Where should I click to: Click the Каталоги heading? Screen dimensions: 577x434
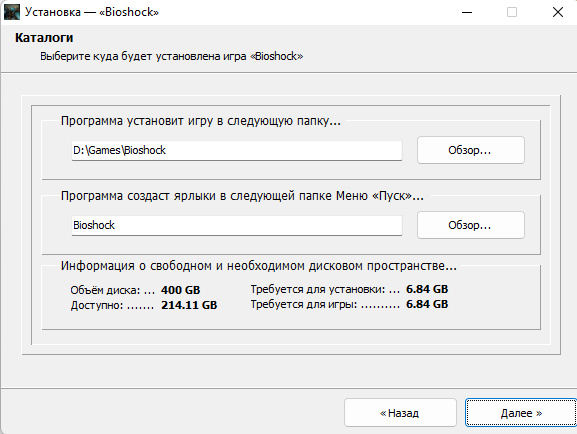[44, 38]
